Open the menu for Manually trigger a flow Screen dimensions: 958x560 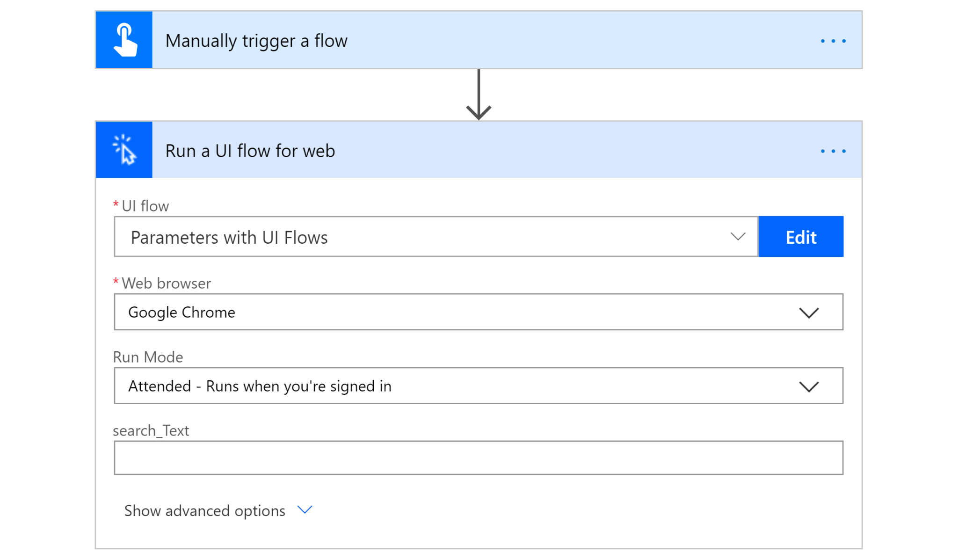tap(833, 40)
